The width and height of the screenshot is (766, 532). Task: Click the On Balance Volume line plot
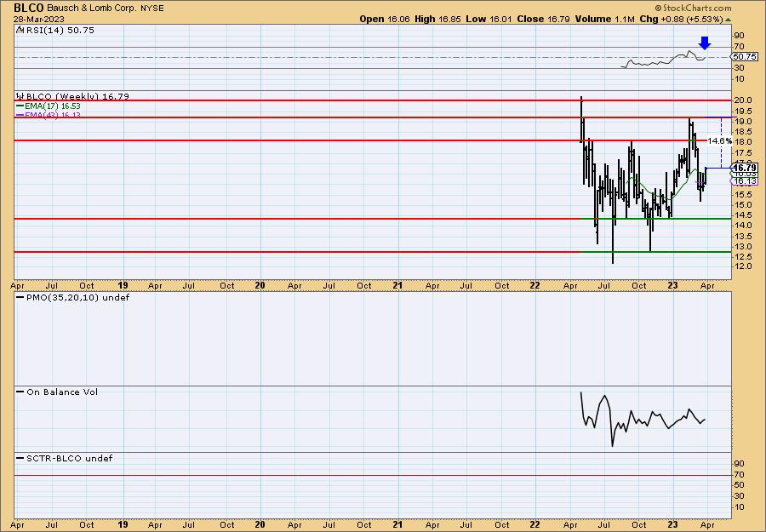643,418
